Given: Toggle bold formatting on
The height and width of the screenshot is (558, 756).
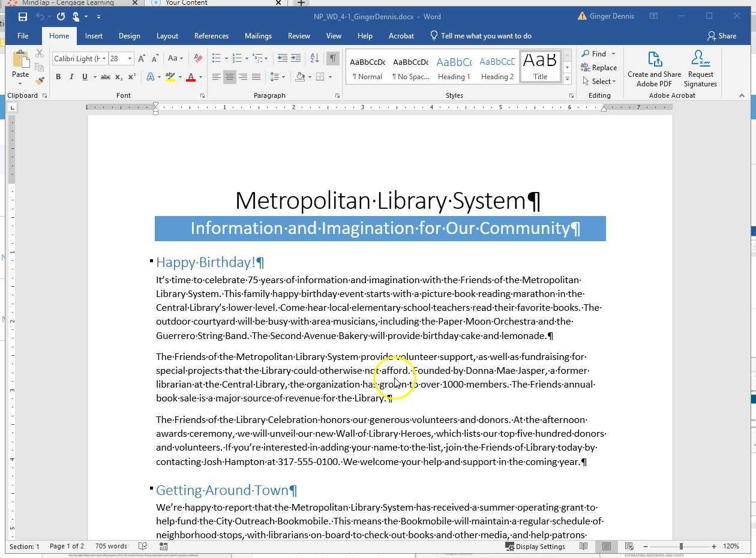Looking at the screenshot, I should [x=58, y=77].
